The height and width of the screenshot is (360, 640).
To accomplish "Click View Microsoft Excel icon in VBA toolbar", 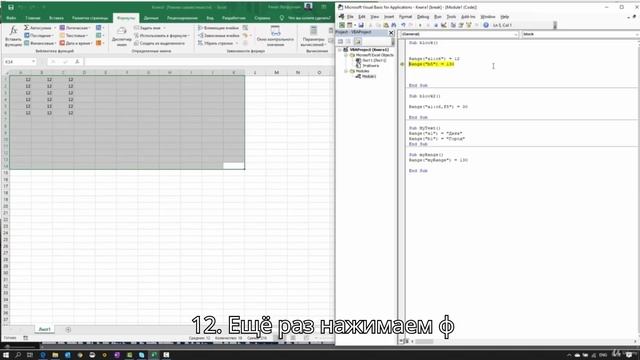I will 342,25.
